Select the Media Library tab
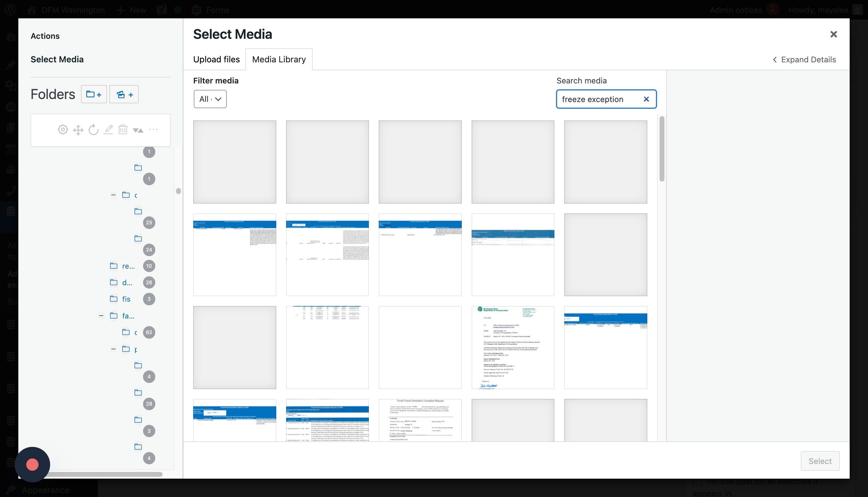This screenshot has width=868, height=497. [279, 59]
